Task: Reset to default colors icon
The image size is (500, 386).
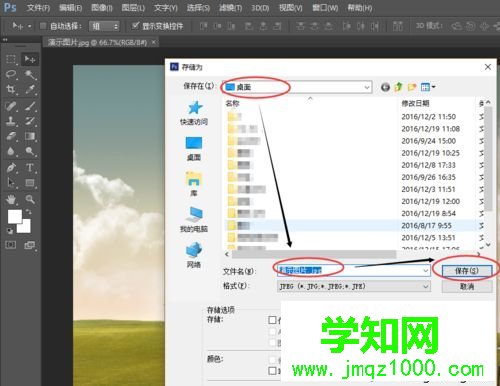Action: click(x=10, y=231)
